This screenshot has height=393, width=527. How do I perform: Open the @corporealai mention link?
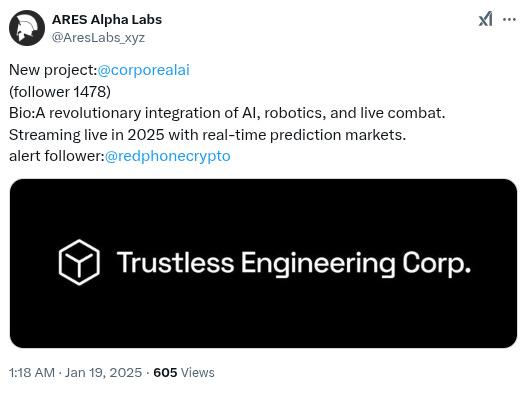click(x=144, y=70)
